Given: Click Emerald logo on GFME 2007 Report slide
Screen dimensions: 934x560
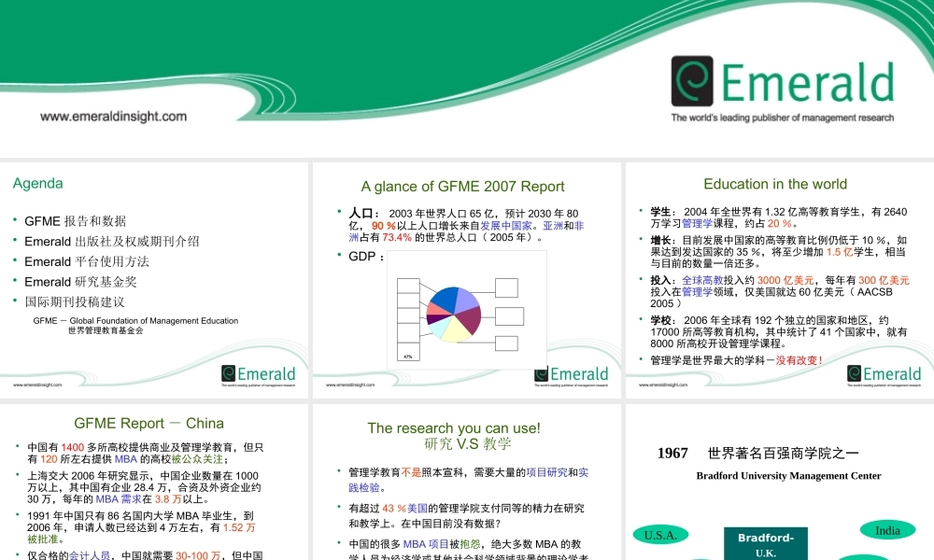Looking at the screenshot, I should tap(572, 374).
